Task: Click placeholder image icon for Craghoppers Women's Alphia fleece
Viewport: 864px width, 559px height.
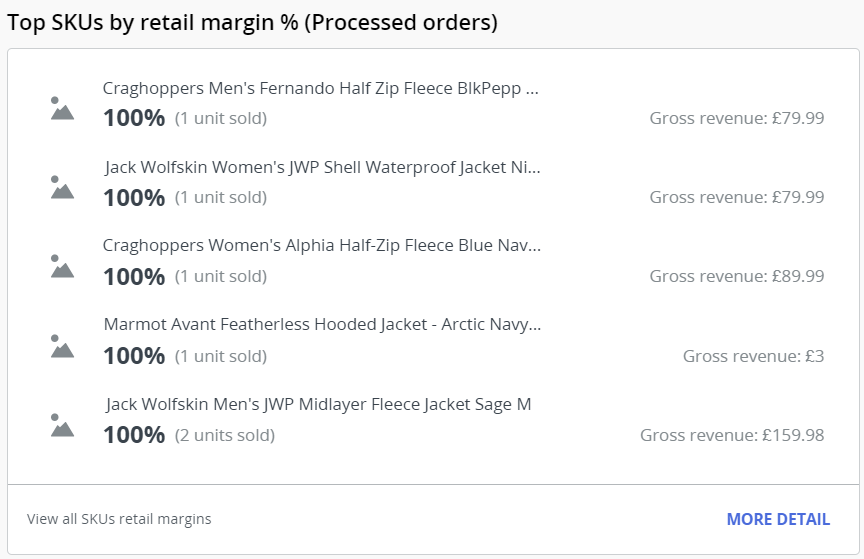Action: [x=62, y=266]
